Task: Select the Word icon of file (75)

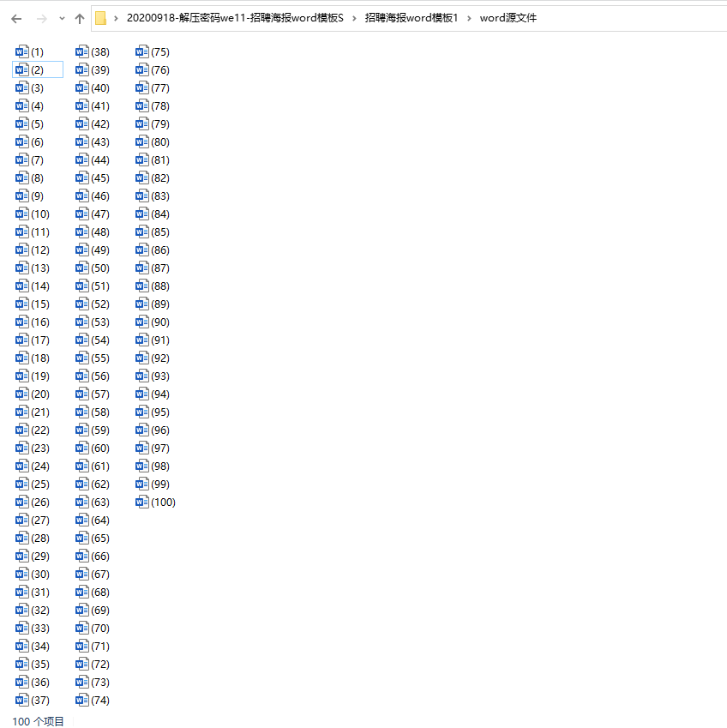Action: tap(142, 51)
